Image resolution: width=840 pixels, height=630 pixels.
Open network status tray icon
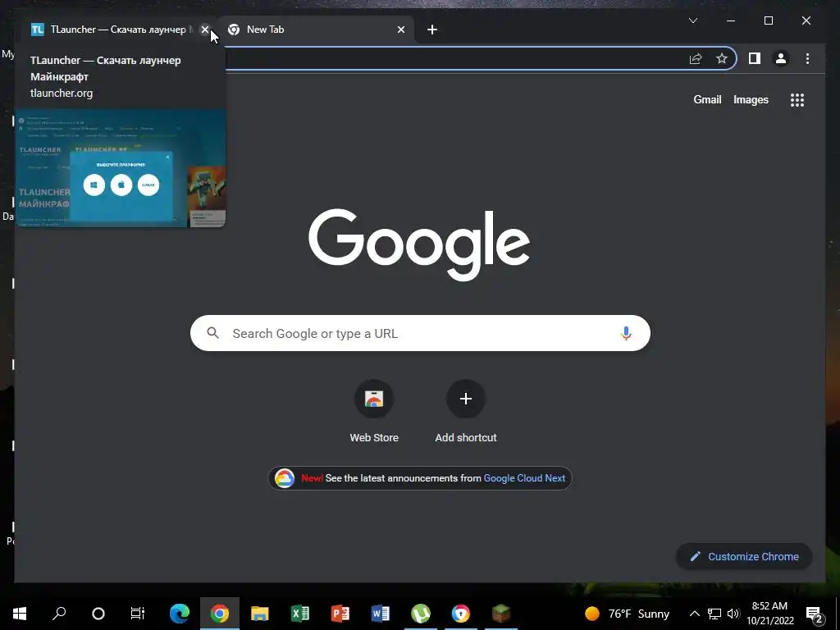coord(714,614)
